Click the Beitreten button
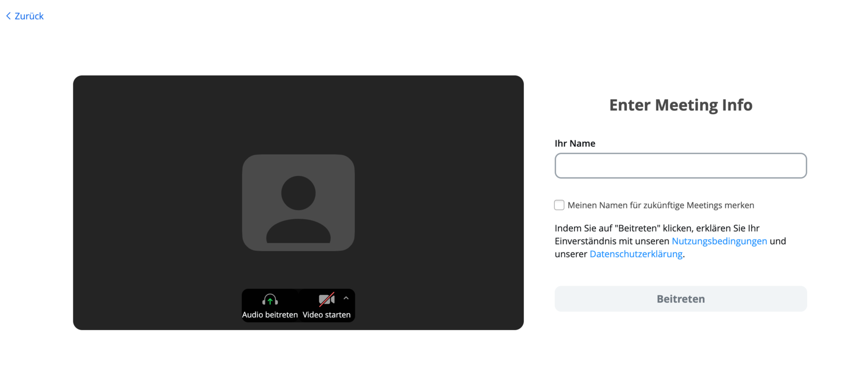This screenshot has height=390, width=868. click(680, 299)
